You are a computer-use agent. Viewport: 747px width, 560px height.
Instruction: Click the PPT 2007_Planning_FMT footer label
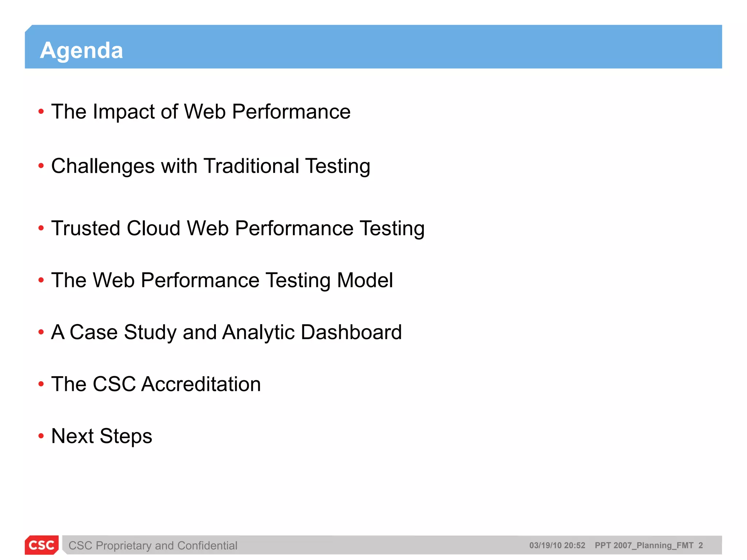[644, 545]
